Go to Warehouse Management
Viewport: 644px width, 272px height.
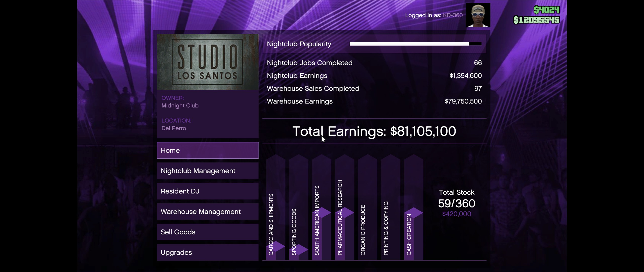(x=208, y=212)
